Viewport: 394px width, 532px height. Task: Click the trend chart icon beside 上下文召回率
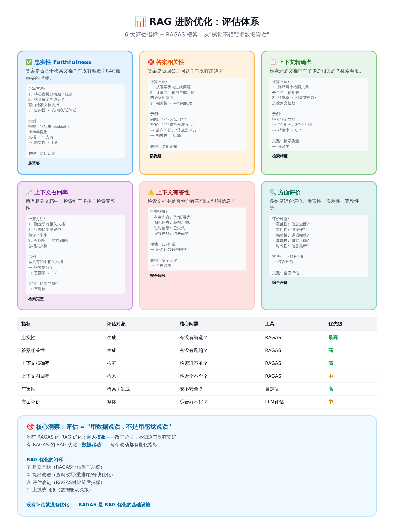(x=29, y=192)
